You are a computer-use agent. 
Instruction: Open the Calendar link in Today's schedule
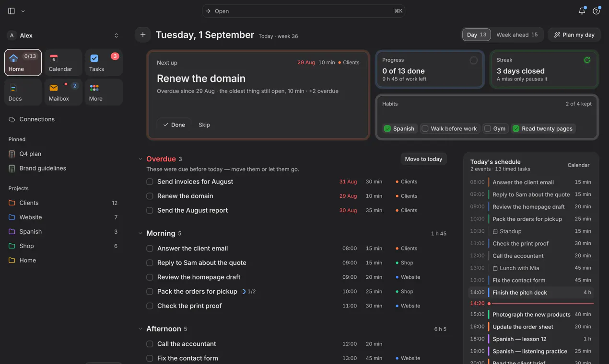[x=578, y=165]
